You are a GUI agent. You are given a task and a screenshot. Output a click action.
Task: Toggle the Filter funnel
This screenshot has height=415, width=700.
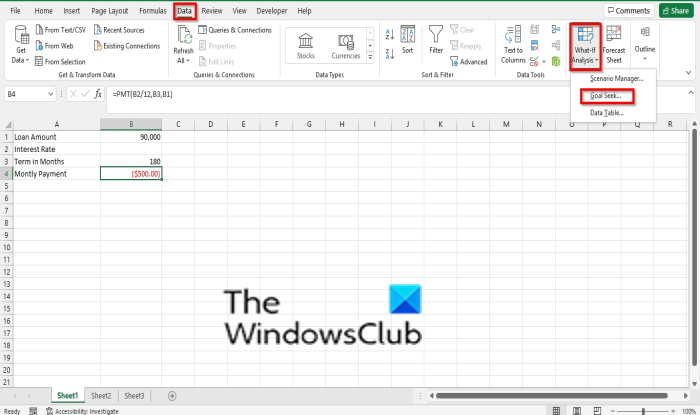(436, 40)
